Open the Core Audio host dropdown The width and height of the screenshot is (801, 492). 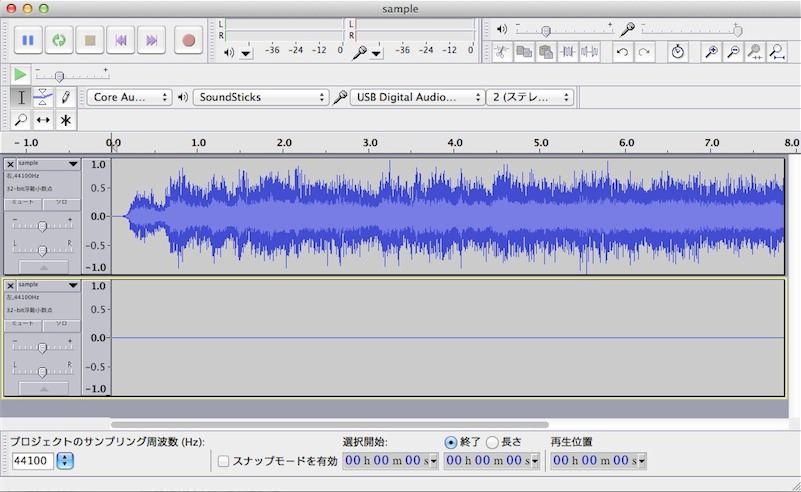point(129,97)
